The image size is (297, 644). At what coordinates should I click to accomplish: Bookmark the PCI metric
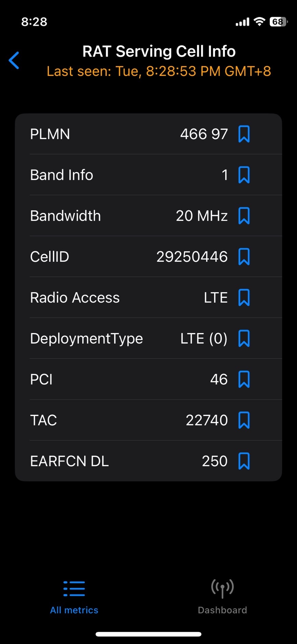point(244,379)
